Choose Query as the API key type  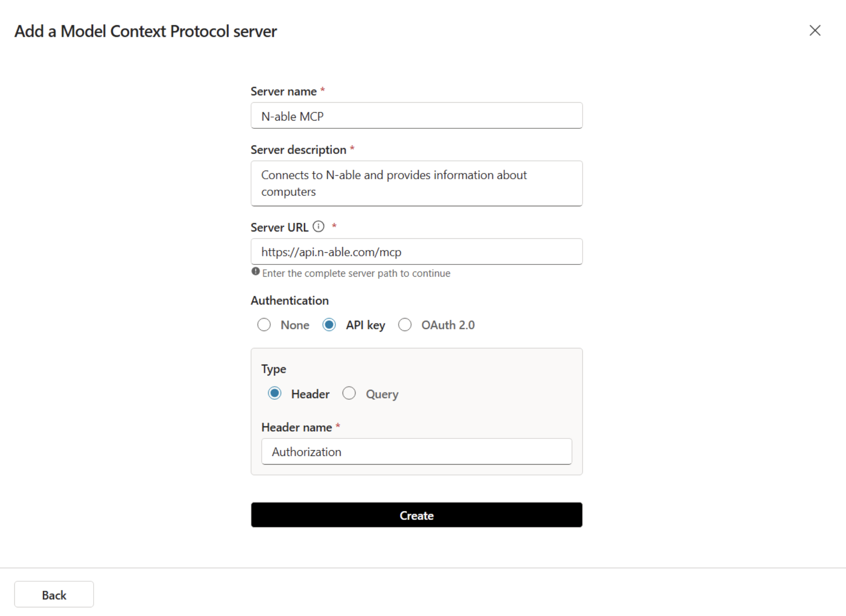click(349, 393)
